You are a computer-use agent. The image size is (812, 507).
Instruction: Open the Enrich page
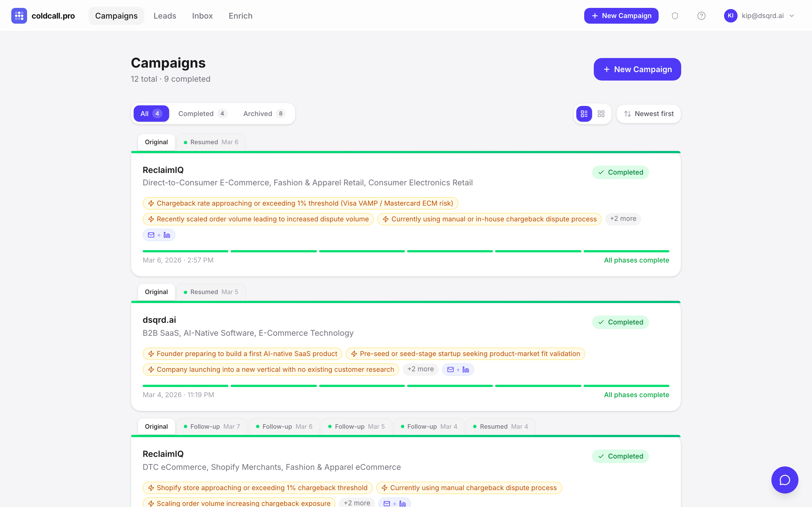coord(240,15)
